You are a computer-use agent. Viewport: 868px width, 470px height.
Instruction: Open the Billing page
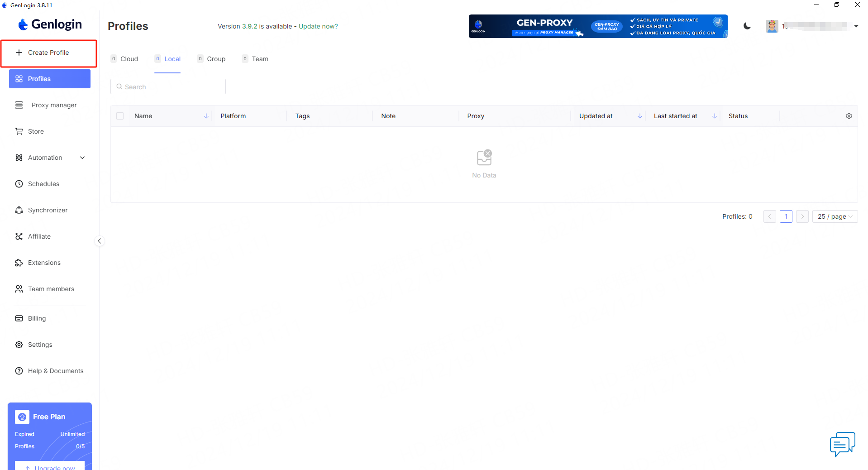(x=37, y=318)
